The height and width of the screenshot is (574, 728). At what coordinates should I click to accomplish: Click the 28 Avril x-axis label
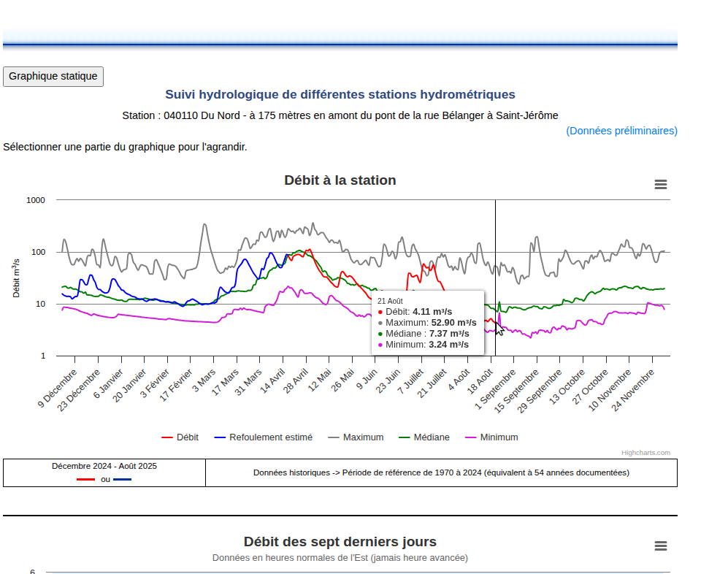296,381
